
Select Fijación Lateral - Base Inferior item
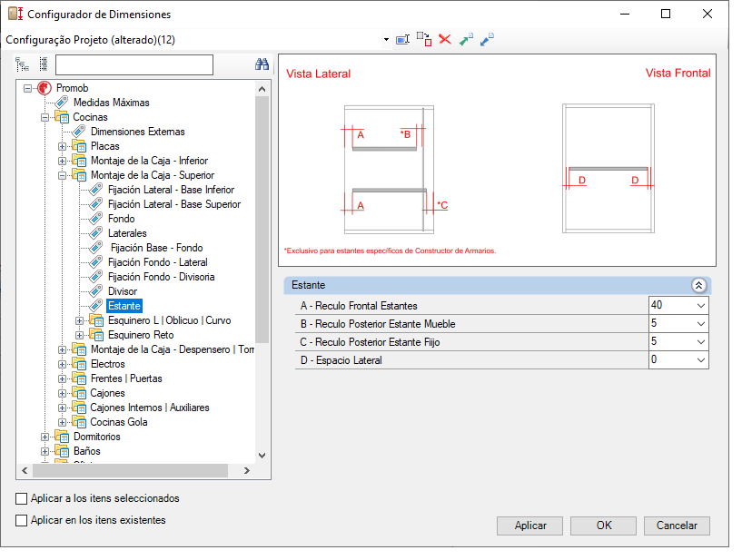coord(171,190)
